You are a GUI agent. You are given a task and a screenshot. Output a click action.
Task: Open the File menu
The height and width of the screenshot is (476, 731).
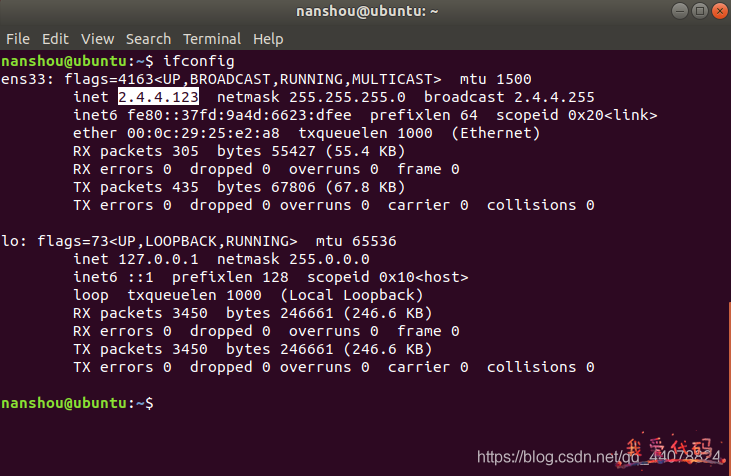pyautogui.click(x=18, y=39)
